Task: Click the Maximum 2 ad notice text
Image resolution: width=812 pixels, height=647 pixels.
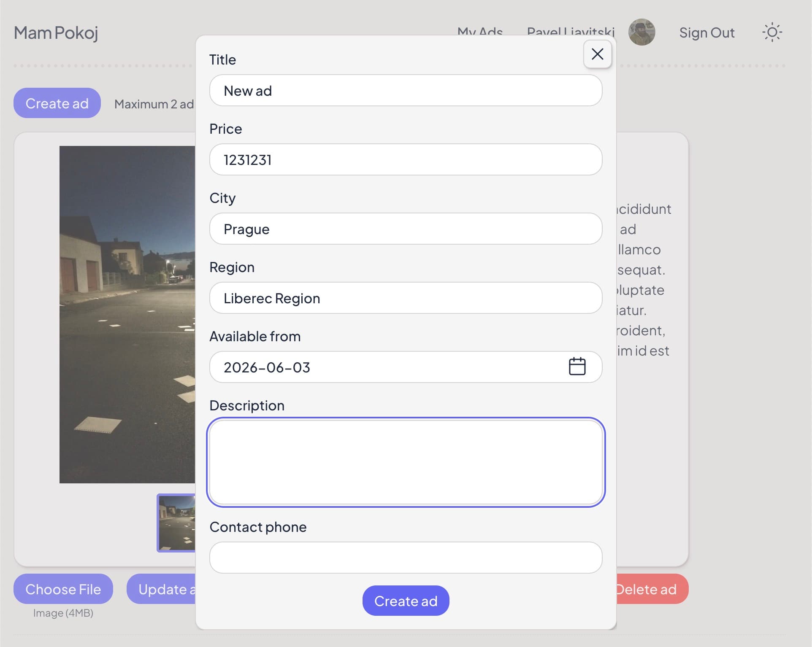Action: pos(154,104)
